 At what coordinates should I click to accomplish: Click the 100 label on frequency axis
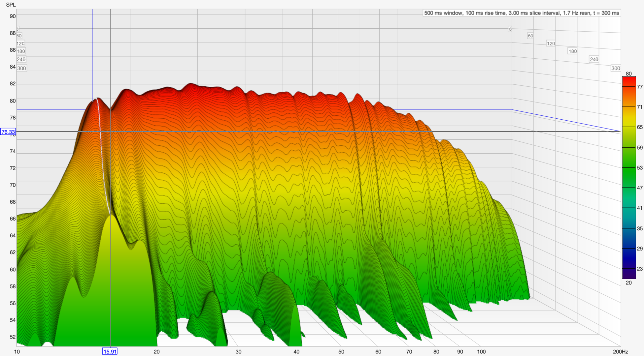[481, 352]
